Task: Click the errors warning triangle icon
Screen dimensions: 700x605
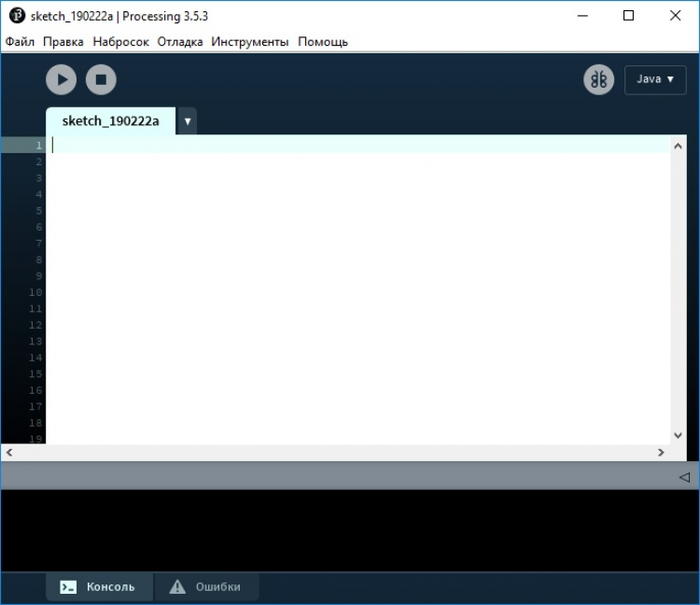Action: [x=177, y=586]
